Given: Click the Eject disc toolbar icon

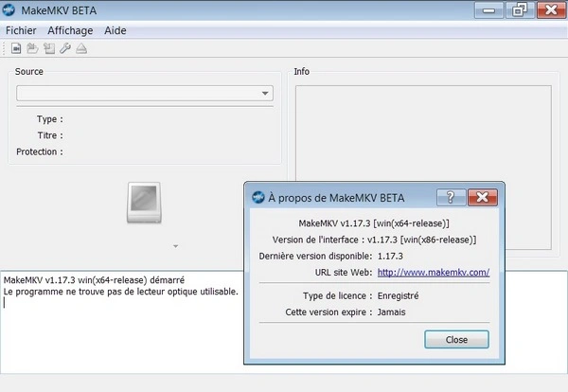Looking at the screenshot, I should (x=80, y=48).
